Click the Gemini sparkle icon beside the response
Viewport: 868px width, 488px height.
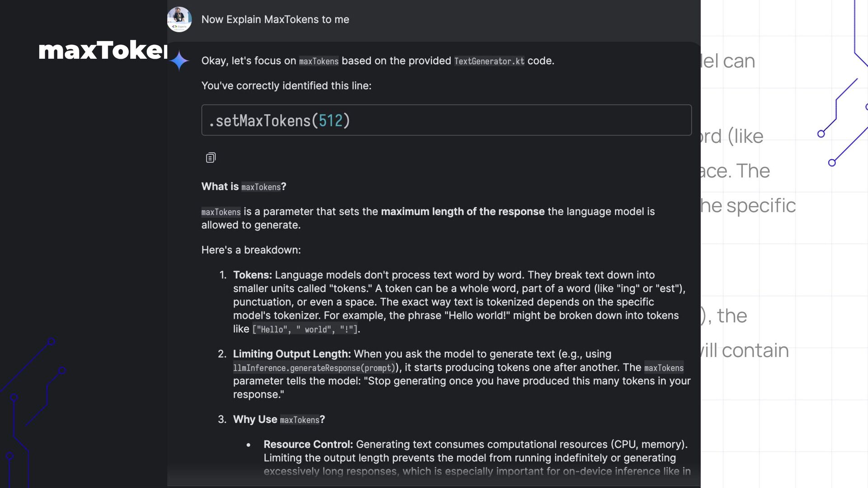pos(179,61)
